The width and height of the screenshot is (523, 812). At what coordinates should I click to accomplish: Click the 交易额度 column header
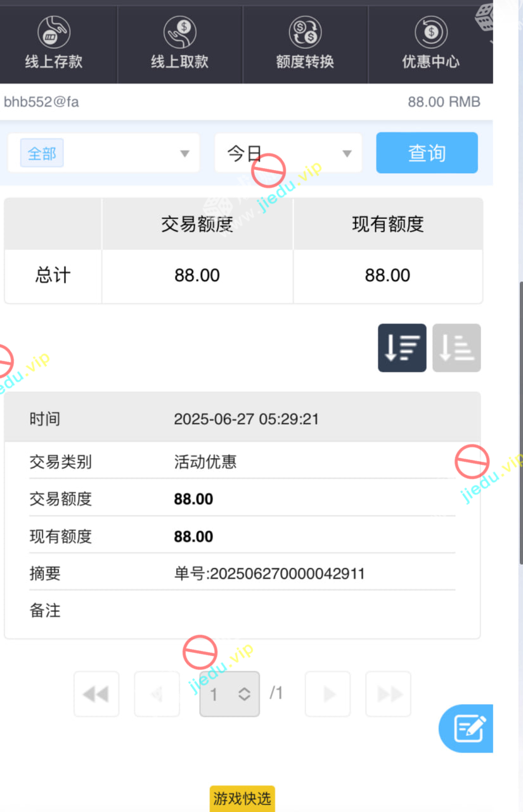(197, 224)
